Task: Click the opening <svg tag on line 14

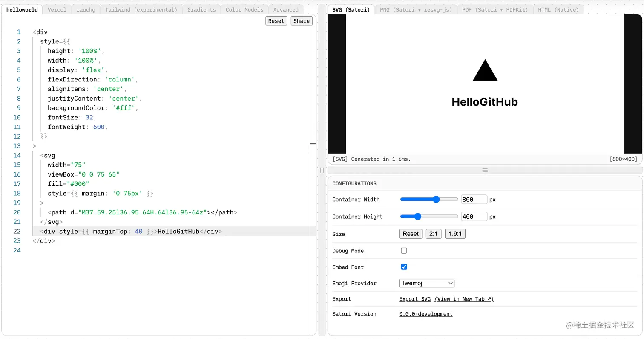Action: [48, 155]
